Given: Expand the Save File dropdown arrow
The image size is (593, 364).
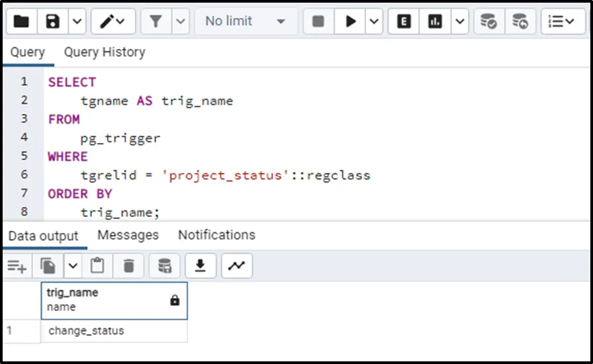Looking at the screenshot, I should coord(77,22).
